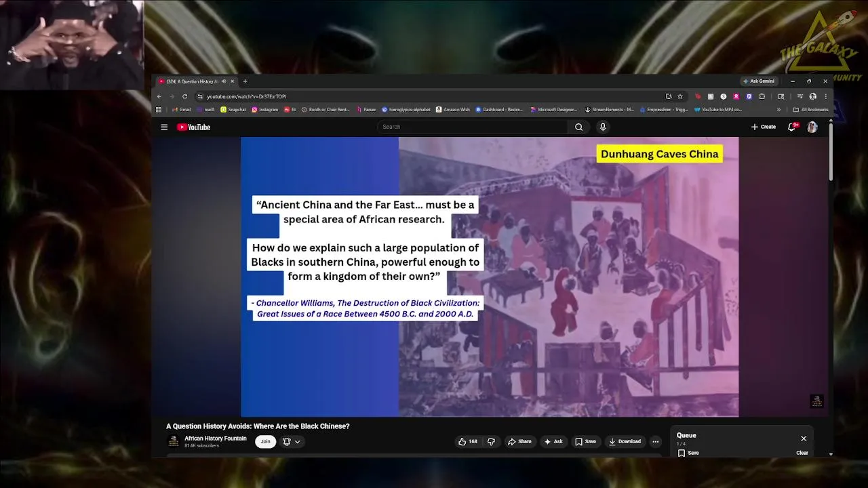The image size is (868, 488).
Task: Click the browser back arrow
Action: [x=159, y=96]
